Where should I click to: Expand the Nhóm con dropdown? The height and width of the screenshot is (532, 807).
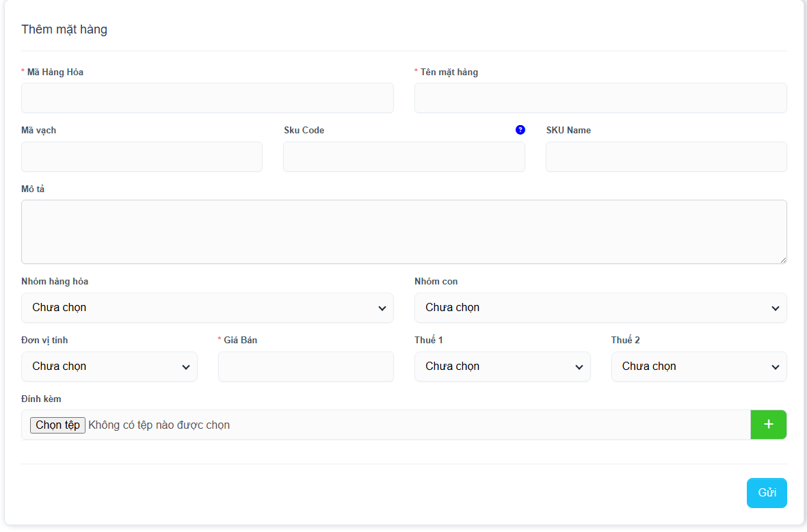(600, 308)
